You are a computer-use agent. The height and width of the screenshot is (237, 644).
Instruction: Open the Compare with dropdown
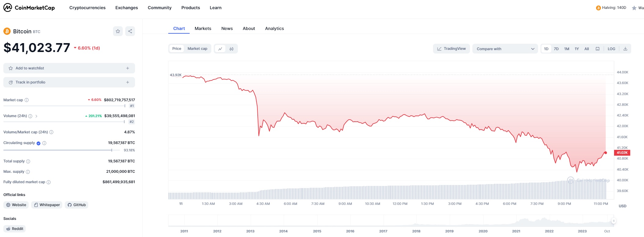point(505,49)
